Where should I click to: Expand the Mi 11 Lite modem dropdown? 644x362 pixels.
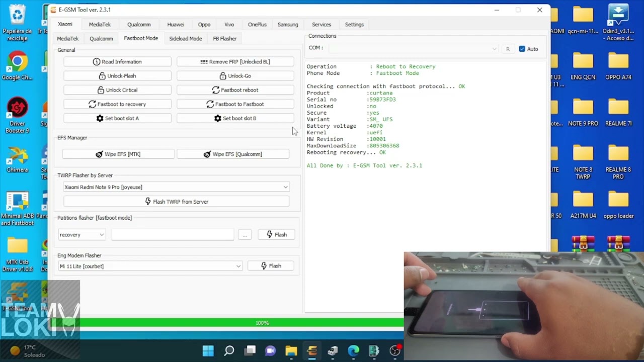pyautogui.click(x=150, y=266)
